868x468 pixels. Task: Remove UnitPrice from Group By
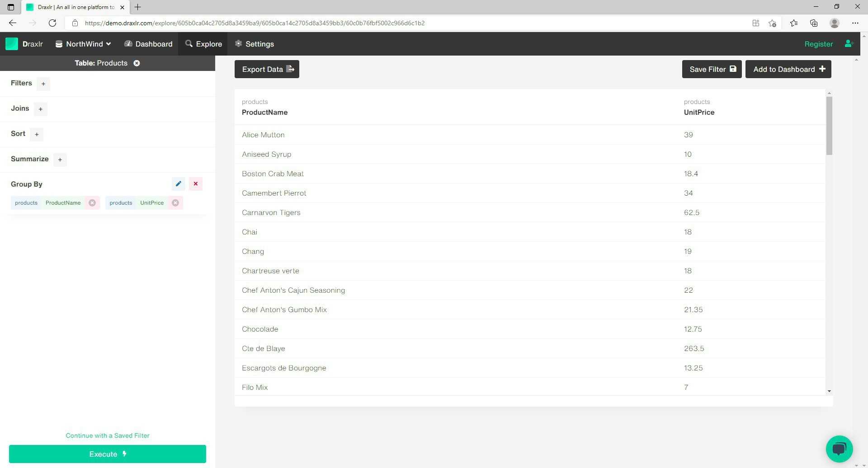(175, 203)
